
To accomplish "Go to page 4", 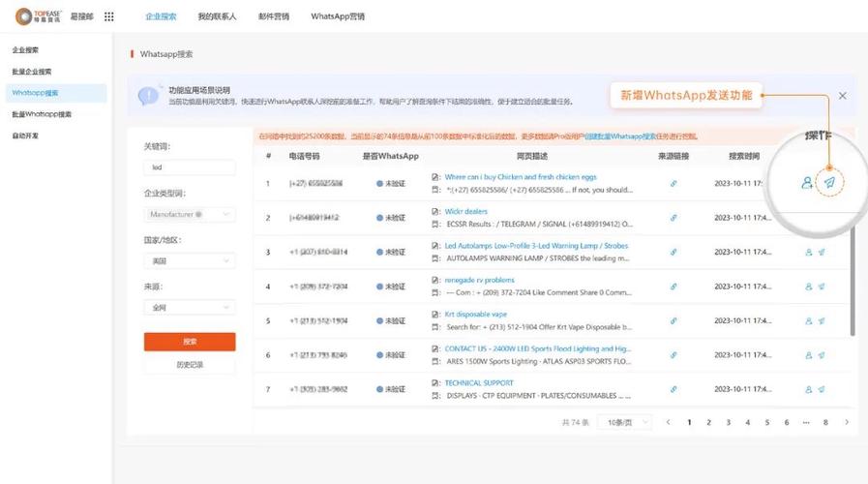I will (747, 422).
